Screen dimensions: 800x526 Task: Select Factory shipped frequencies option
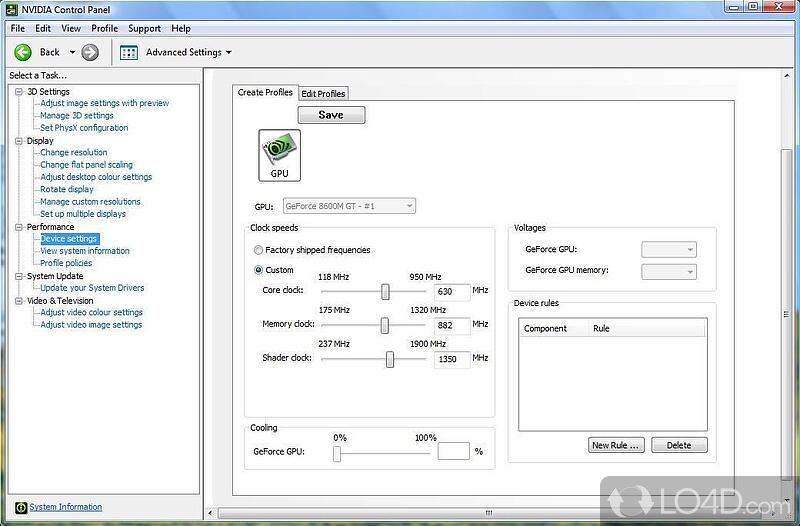coord(259,250)
